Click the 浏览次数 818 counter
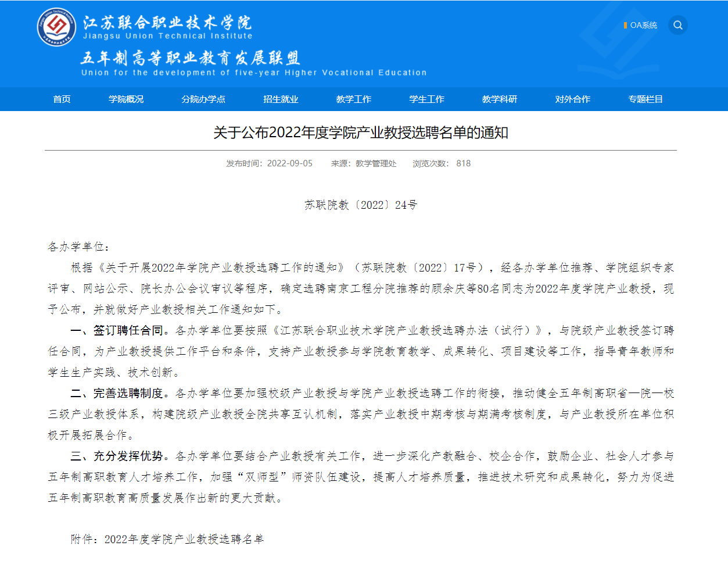 [442, 164]
